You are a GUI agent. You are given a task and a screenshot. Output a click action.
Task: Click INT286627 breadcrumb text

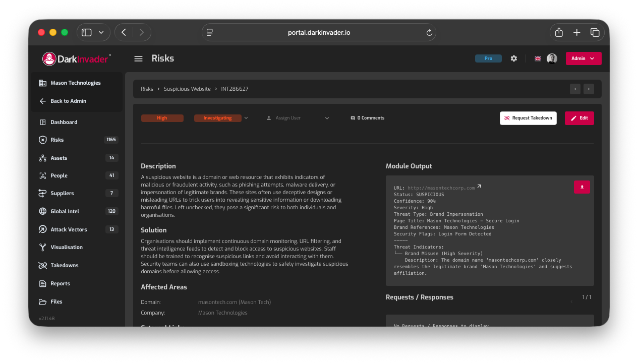click(x=235, y=89)
